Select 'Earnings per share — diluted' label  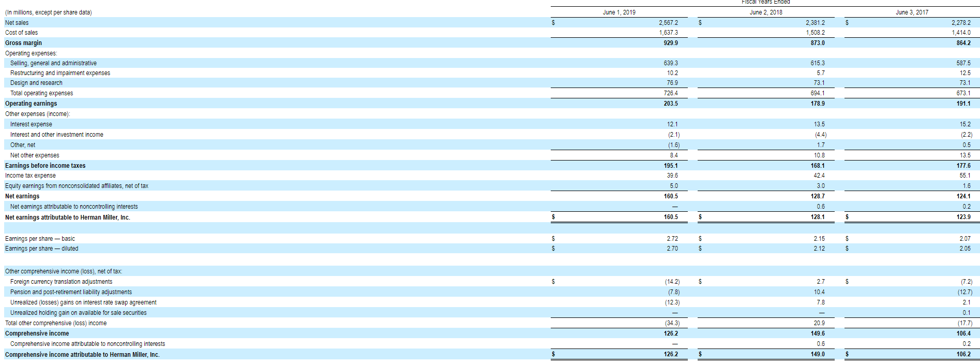pos(42,249)
